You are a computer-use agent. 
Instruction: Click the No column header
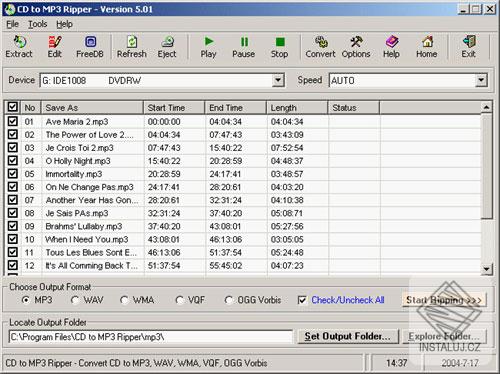tap(31, 108)
